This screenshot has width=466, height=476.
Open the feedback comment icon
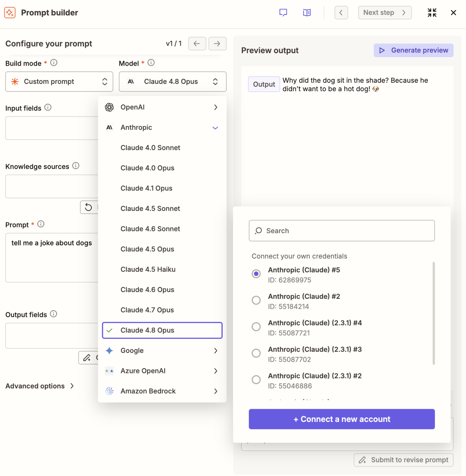coord(283,12)
